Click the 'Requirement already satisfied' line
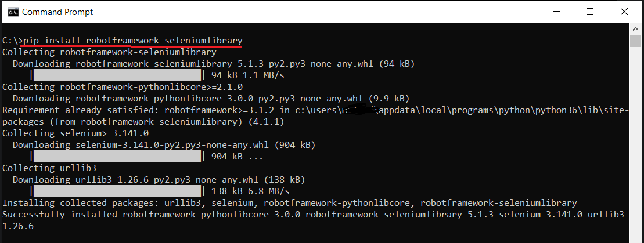 click(315, 110)
